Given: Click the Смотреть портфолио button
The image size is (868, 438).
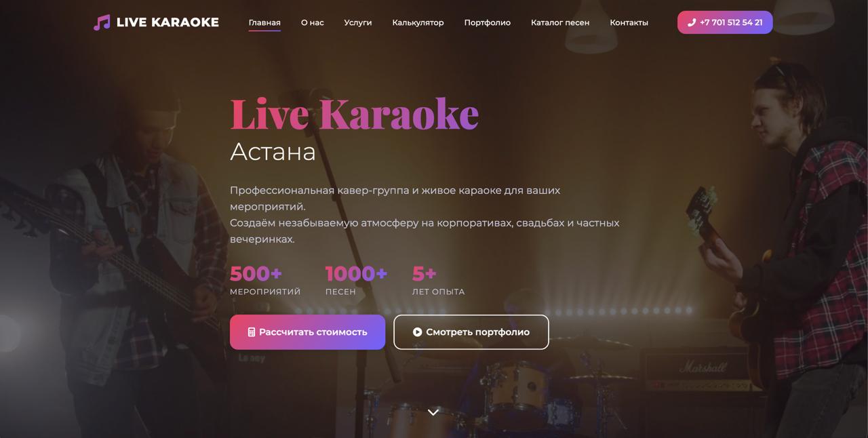Looking at the screenshot, I should coord(471,332).
